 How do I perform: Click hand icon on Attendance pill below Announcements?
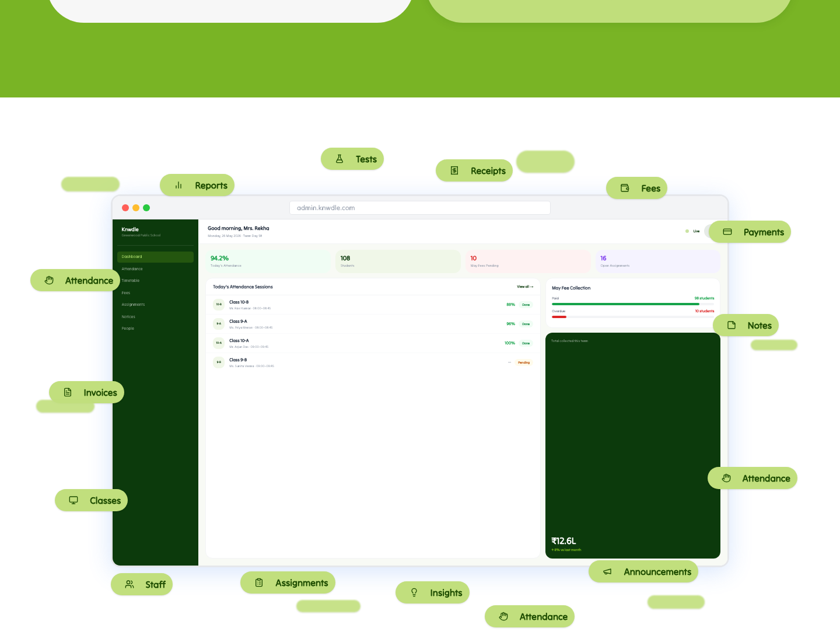(503, 616)
